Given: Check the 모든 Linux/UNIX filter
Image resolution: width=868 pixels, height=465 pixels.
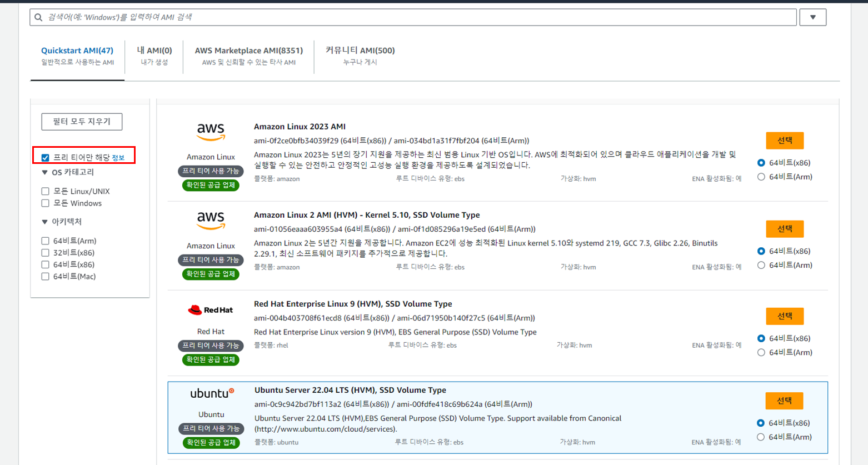Looking at the screenshot, I should click(46, 191).
